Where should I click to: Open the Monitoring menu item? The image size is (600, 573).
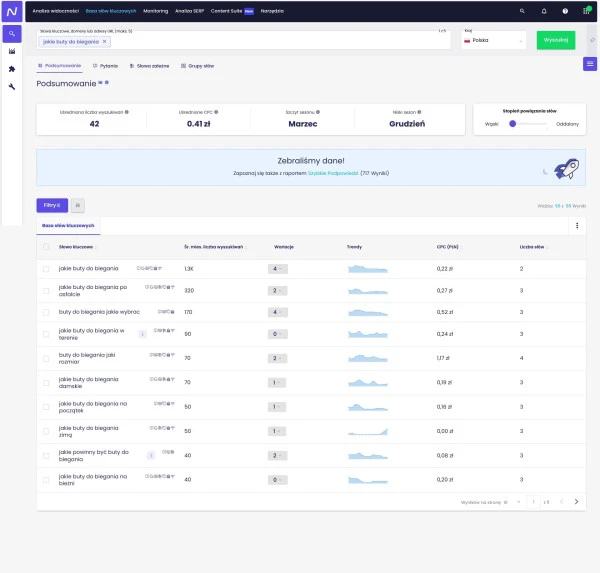pos(155,10)
